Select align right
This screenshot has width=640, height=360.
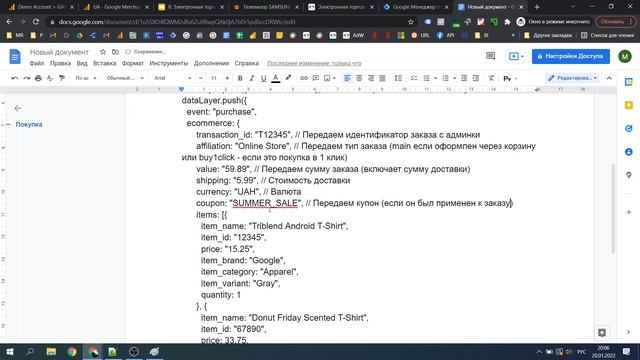tap(371, 78)
